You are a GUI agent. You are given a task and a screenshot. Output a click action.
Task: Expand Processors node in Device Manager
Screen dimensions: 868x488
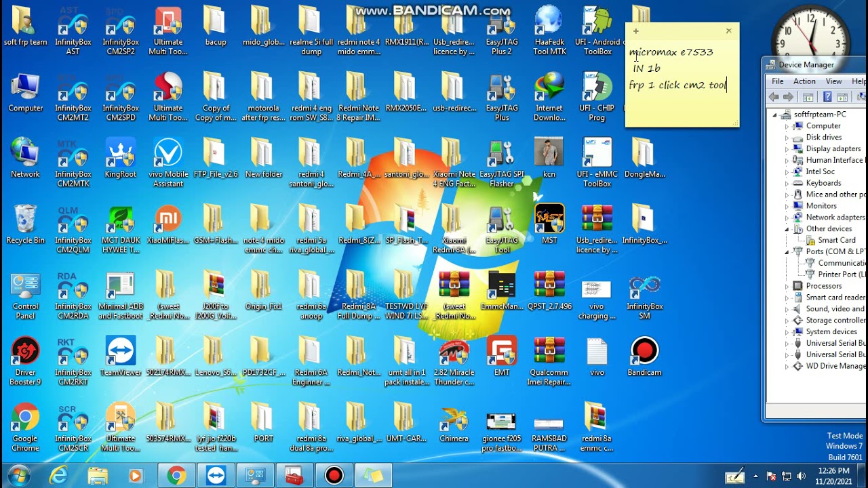pos(787,286)
